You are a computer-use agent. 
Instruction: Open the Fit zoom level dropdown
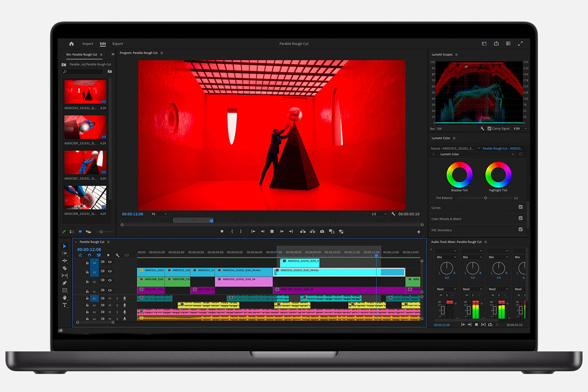pos(159,214)
